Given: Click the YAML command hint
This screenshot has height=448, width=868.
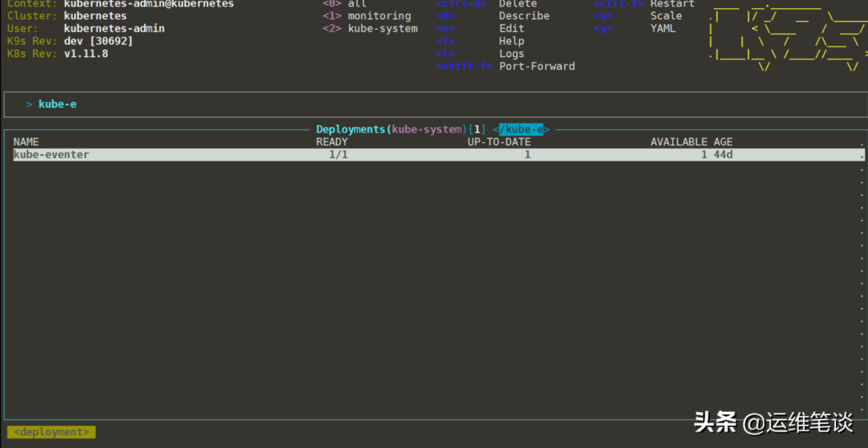Looking at the screenshot, I should click(x=662, y=29).
